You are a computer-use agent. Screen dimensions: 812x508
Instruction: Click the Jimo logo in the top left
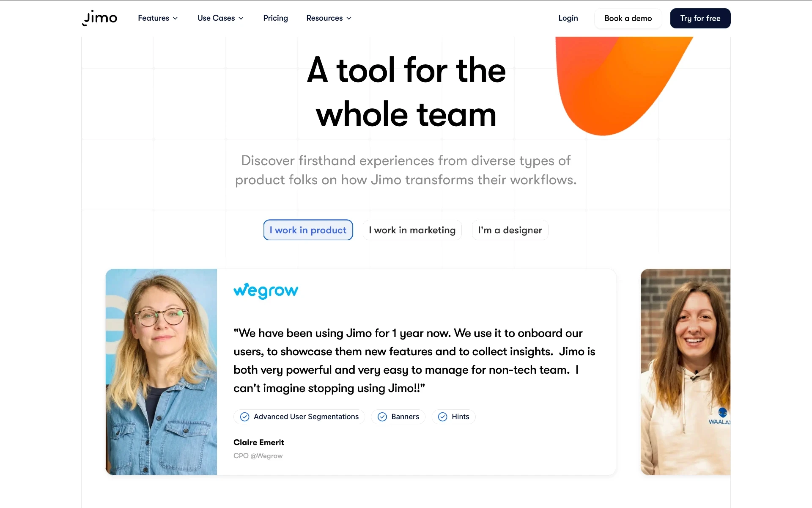click(99, 17)
